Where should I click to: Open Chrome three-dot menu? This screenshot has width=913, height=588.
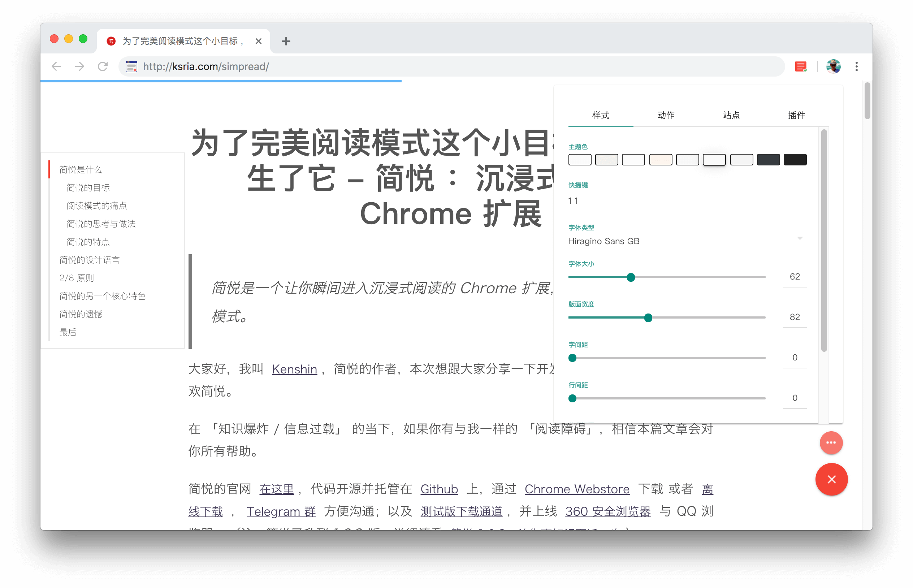(x=857, y=66)
